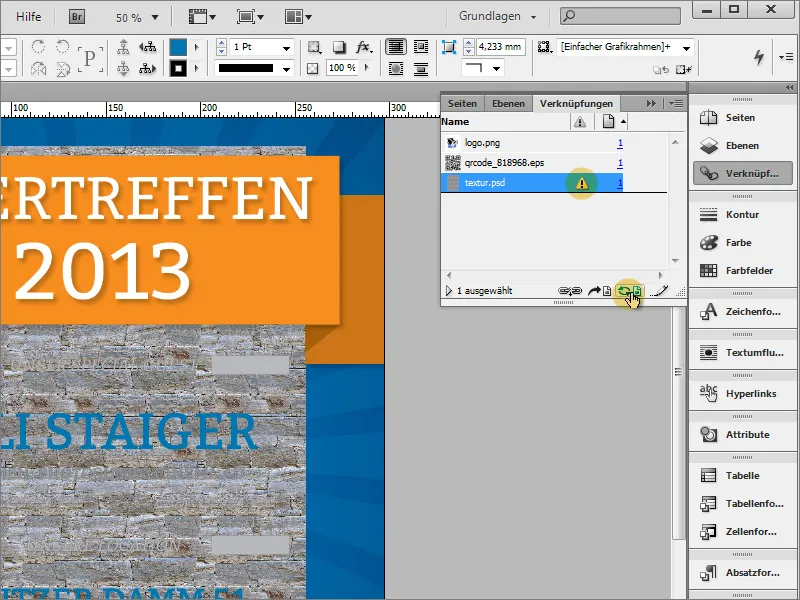Open Adobe Bridge via the Br icon
This screenshot has width=800, height=600.
pyautogui.click(x=77, y=17)
